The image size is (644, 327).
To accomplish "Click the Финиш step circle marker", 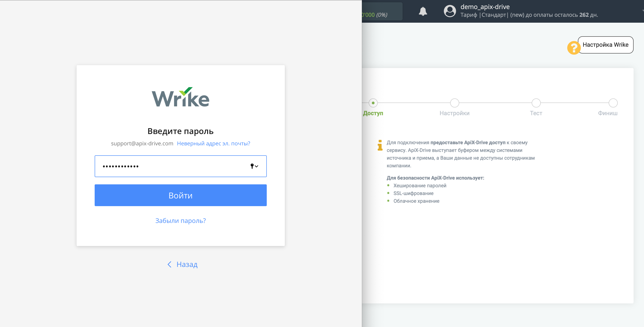I will coord(613,103).
